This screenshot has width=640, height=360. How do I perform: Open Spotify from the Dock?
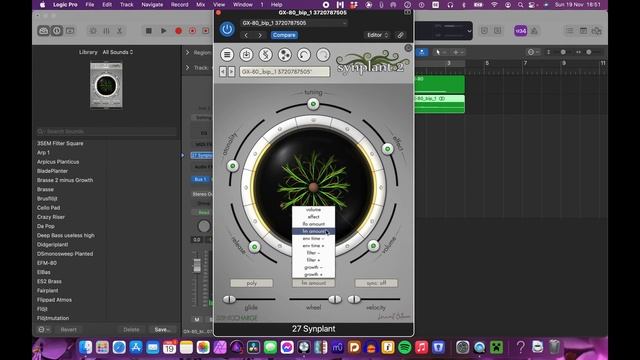pos(404,347)
